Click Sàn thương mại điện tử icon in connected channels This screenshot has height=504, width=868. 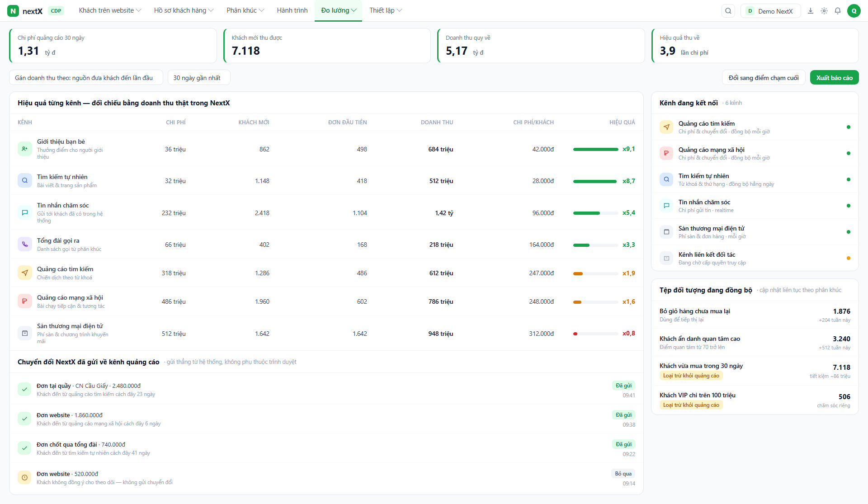click(x=666, y=232)
